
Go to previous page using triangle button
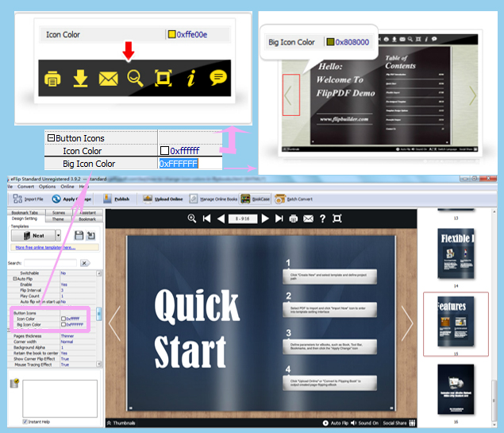coord(221,218)
